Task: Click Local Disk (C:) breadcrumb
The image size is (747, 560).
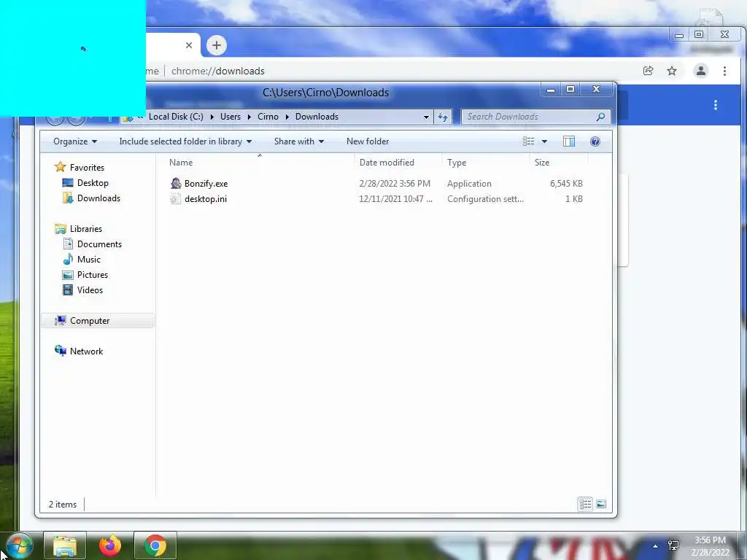Action: (176, 117)
